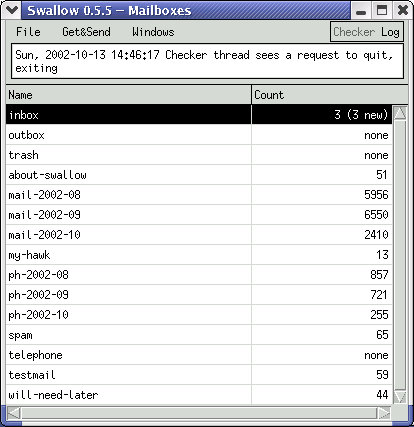Click the count 2410 cell

click(x=322, y=235)
